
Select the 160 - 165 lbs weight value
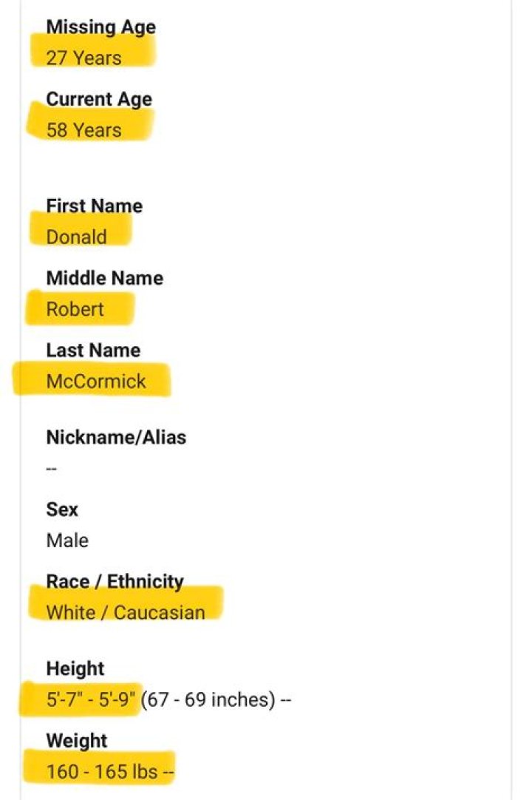click(102, 772)
